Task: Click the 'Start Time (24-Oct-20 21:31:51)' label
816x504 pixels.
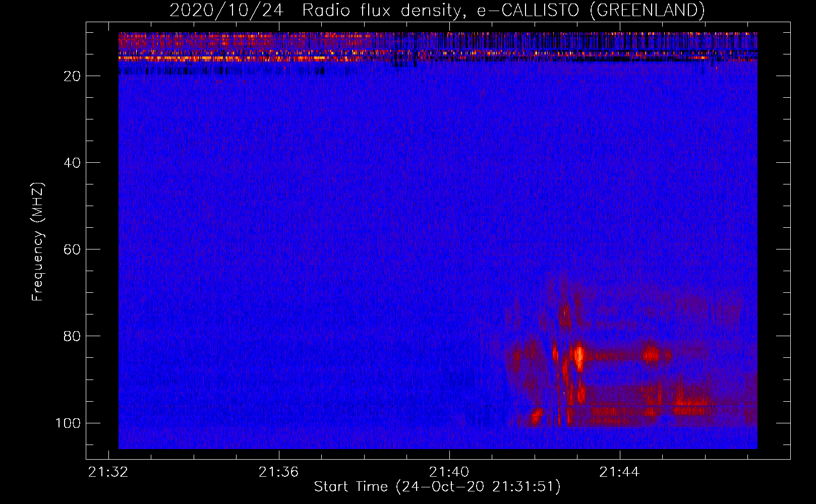Action: (x=437, y=487)
